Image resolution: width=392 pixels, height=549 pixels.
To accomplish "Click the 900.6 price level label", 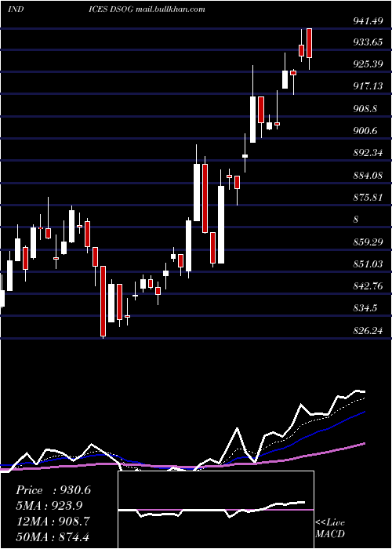I will coord(365,131).
